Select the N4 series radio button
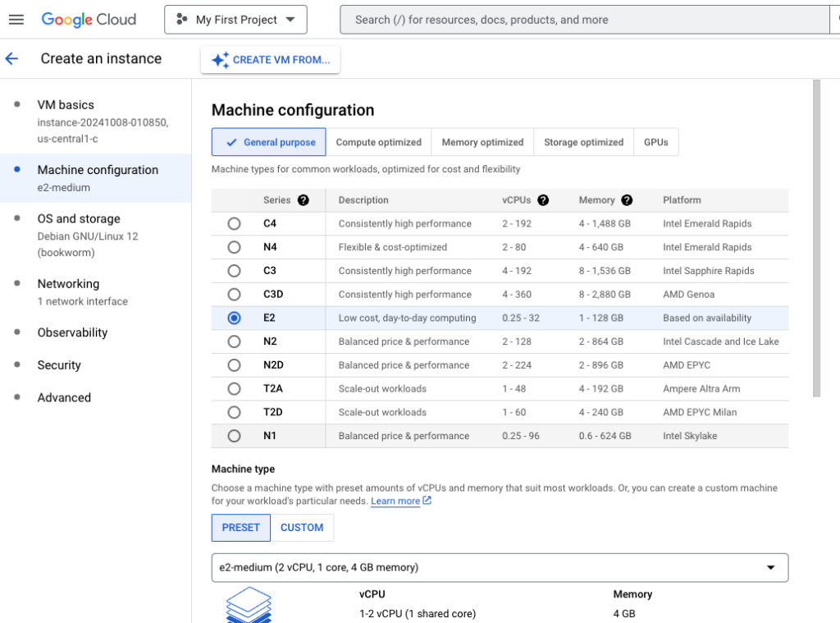Image resolution: width=840 pixels, height=623 pixels. point(234,247)
